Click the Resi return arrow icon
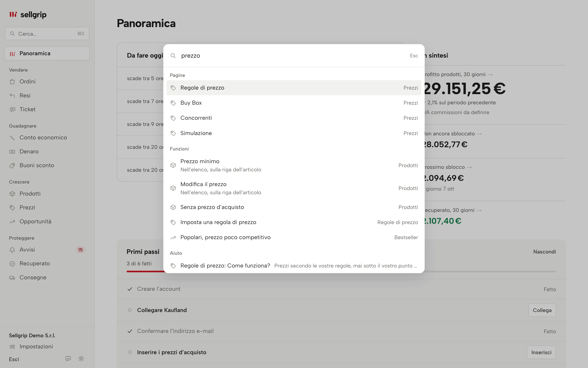 pyautogui.click(x=12, y=96)
